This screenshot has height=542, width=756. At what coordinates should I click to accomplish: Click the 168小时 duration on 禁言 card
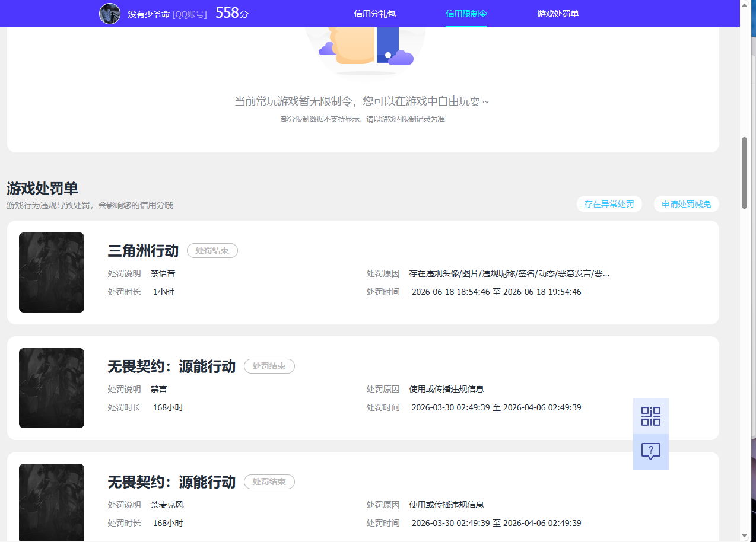click(x=168, y=407)
